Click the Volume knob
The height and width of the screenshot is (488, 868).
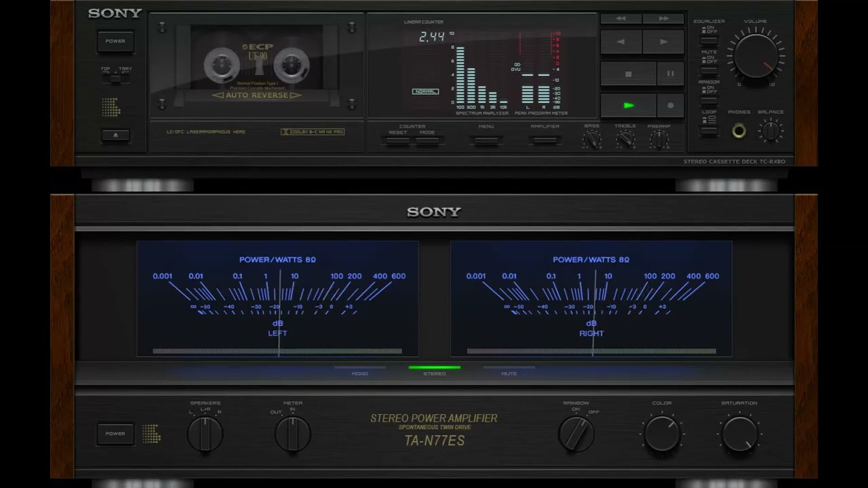click(755, 56)
